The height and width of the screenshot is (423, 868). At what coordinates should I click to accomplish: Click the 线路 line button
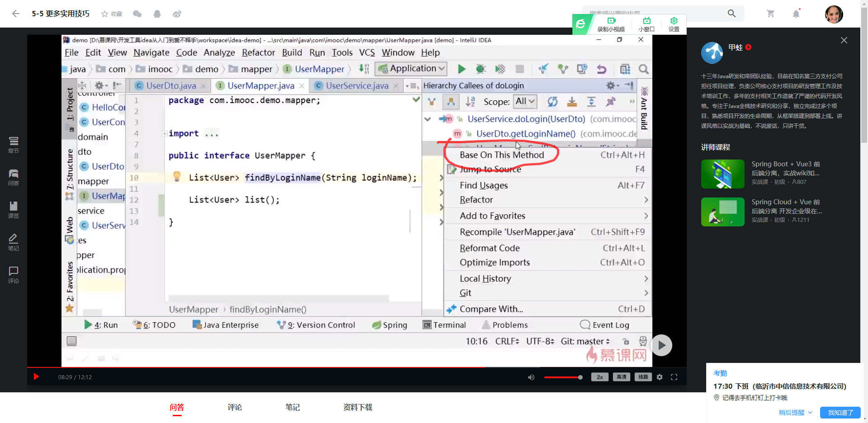[643, 377]
